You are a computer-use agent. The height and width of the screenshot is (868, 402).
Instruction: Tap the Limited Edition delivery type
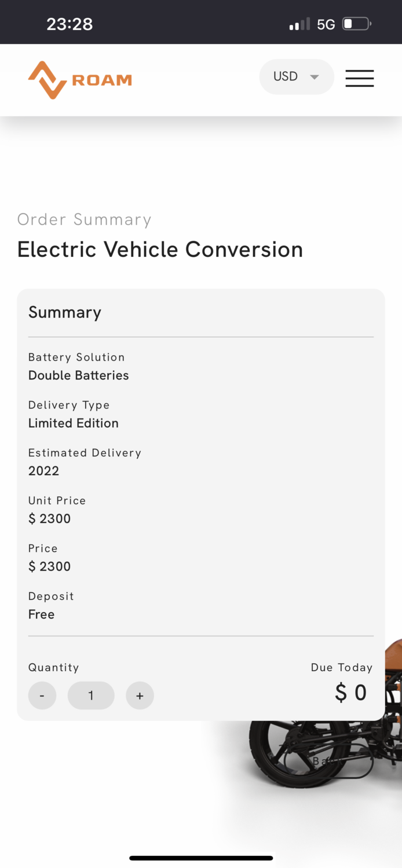click(x=74, y=423)
